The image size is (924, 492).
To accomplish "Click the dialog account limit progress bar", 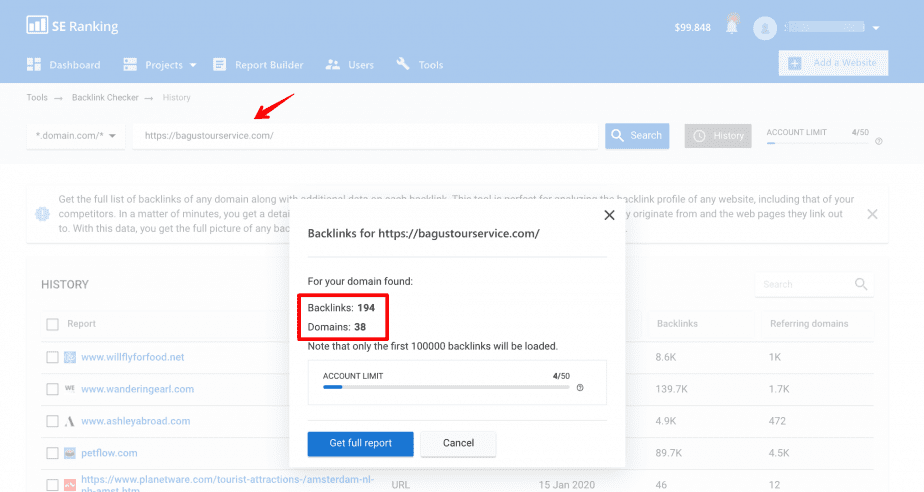I will point(446,387).
